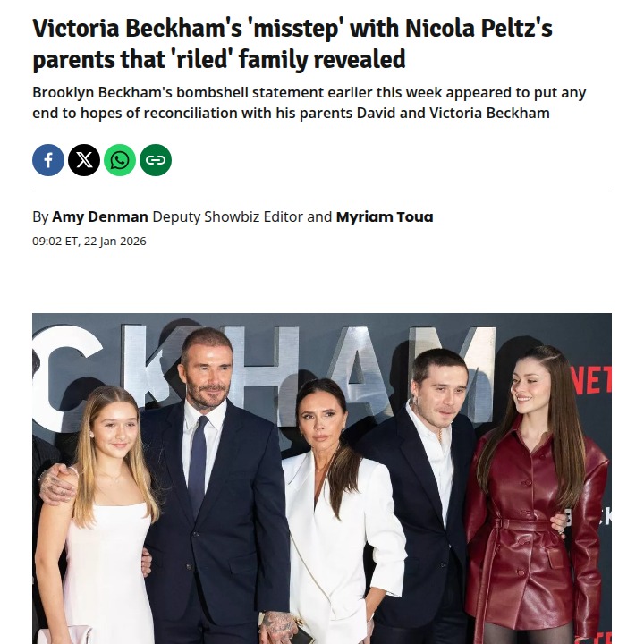
Task: Click the divider line below the share icons
Action: [322, 191]
